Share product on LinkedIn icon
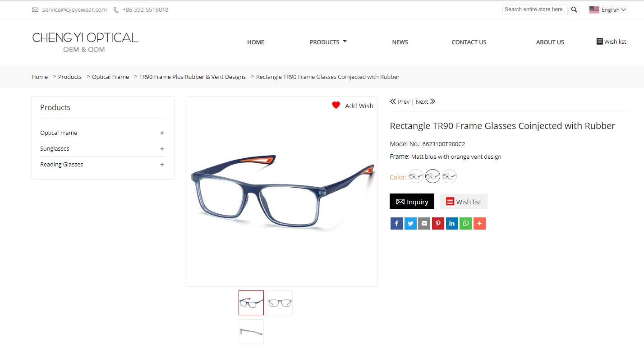This screenshot has height=350, width=644. pyautogui.click(x=452, y=223)
